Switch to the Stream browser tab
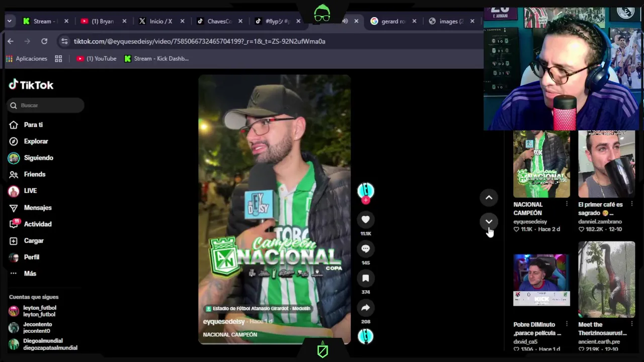 pyautogui.click(x=44, y=21)
